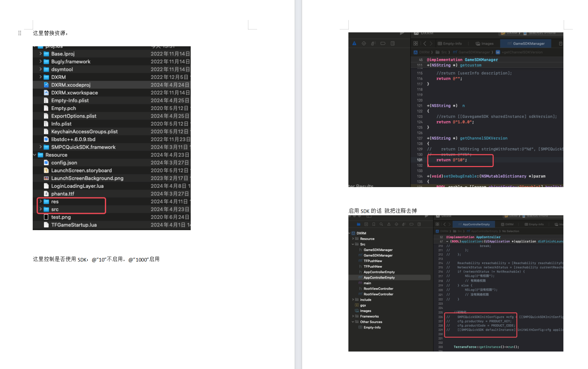This screenshot has width=588, height=369.
Task: Click the related items grid icon
Action: click(416, 43)
